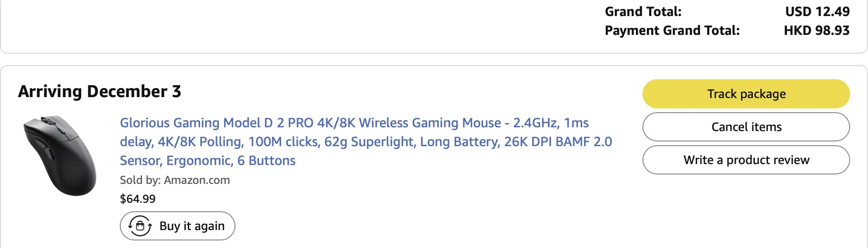Click the USD 12.49 amount
Screen dimensions: 868x248
817,11
